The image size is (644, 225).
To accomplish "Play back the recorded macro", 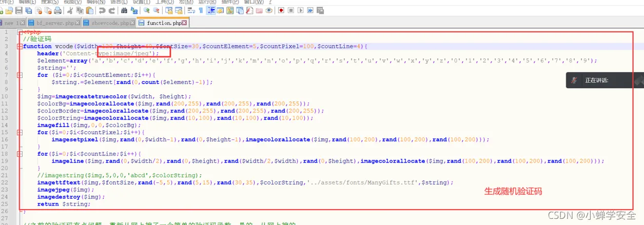I will (x=300, y=10).
